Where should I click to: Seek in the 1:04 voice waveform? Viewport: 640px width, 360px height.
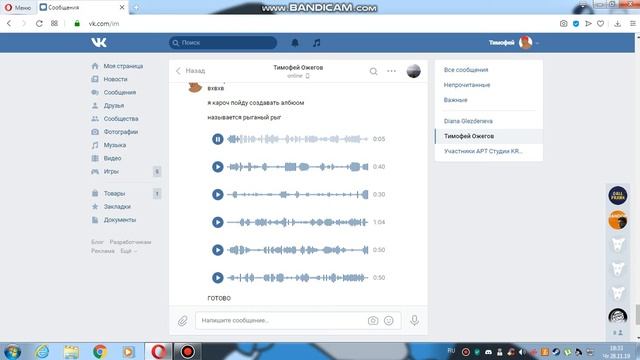tap(298, 222)
